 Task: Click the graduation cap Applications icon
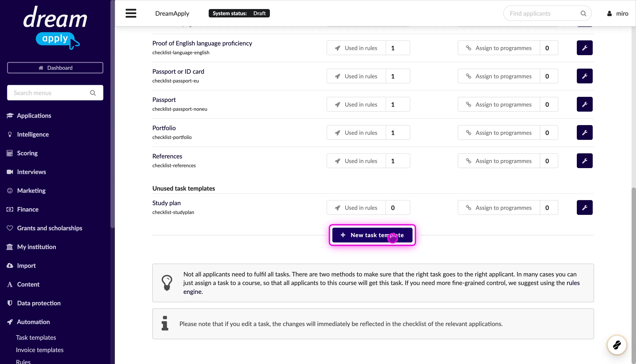[x=10, y=116]
